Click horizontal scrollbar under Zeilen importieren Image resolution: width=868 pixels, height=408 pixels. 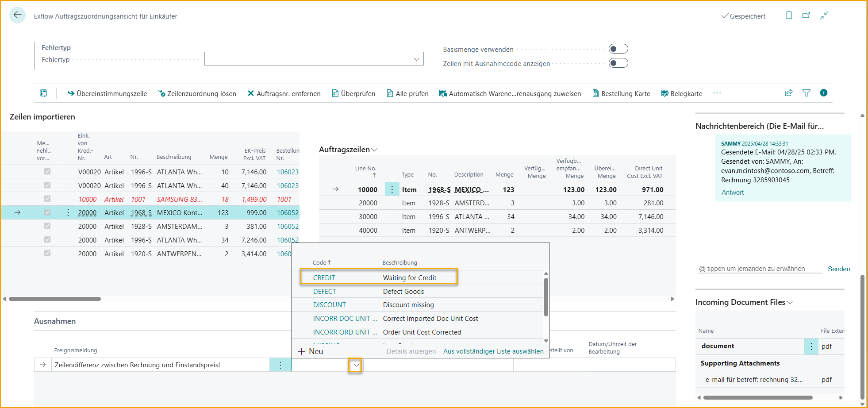tap(55, 299)
